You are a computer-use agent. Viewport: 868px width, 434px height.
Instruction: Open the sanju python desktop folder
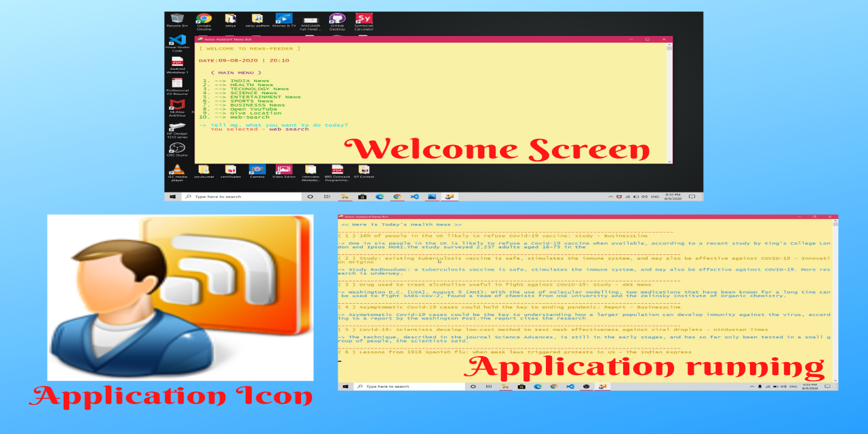point(257,21)
